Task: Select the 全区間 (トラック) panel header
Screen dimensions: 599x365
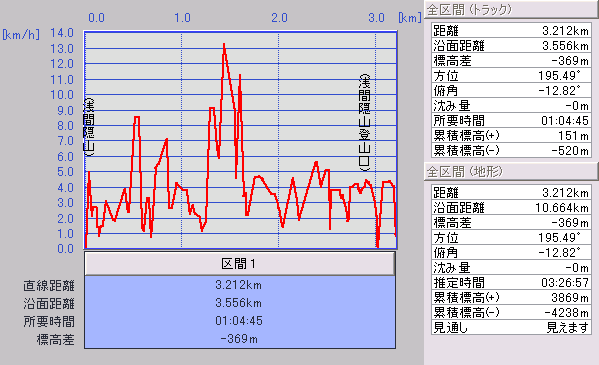Action: coord(511,9)
